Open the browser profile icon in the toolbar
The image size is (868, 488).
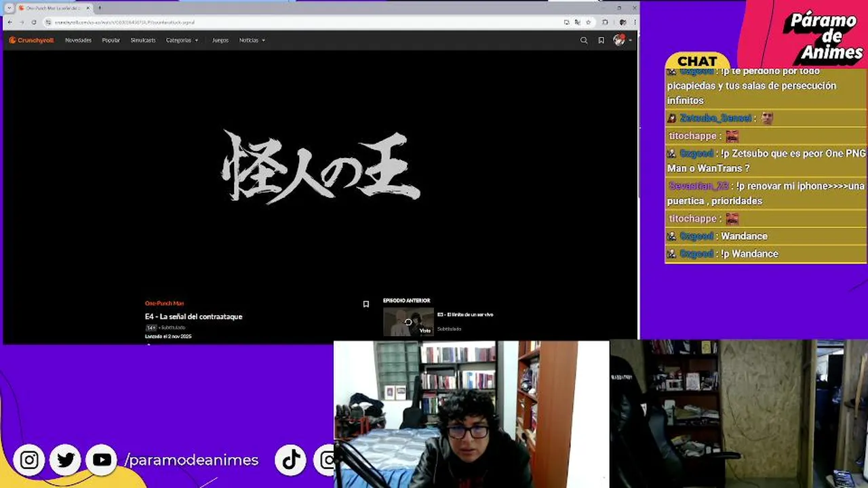tap(623, 22)
